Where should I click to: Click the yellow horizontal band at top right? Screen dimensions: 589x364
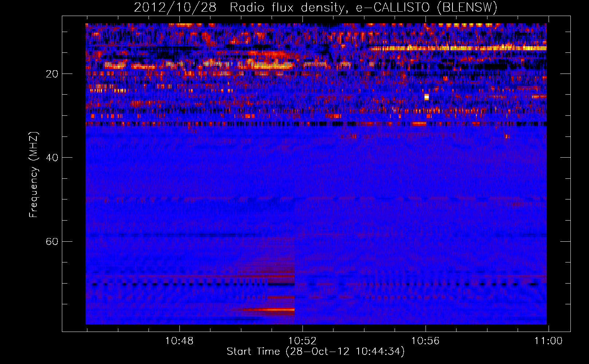tap(458, 48)
